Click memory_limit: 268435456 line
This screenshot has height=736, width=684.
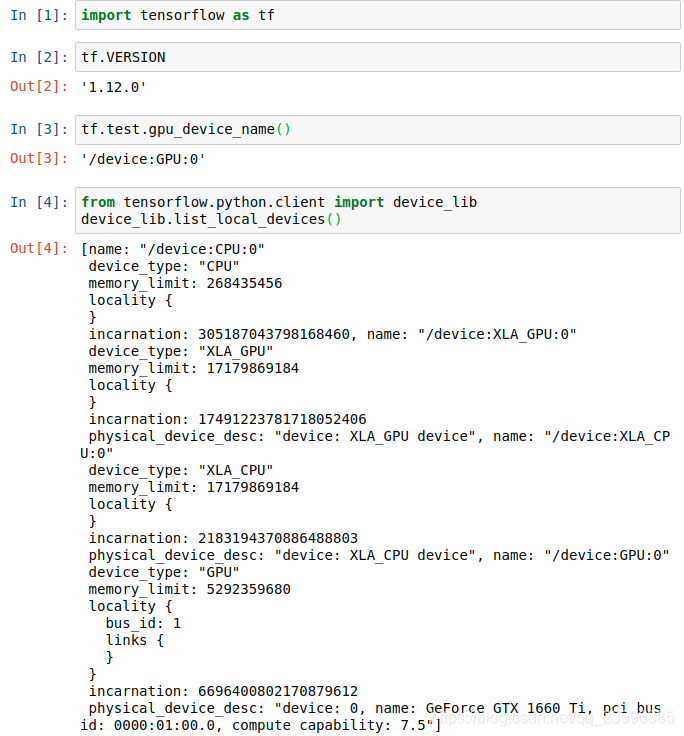[x=185, y=283]
